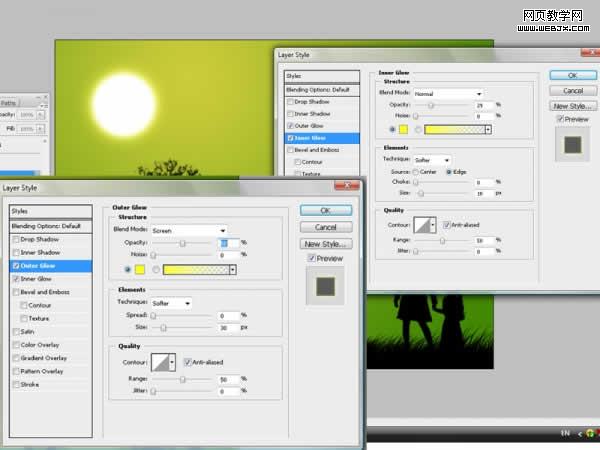600x450 pixels.
Task: Select Edge source radio in Inner Glow
Action: pos(449,172)
